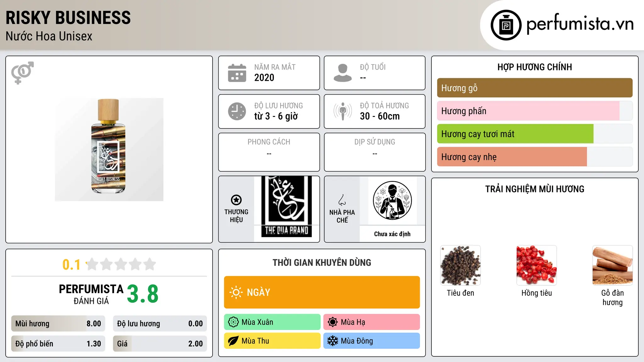Click the nose icon above Nhà pha chế

[342, 200]
